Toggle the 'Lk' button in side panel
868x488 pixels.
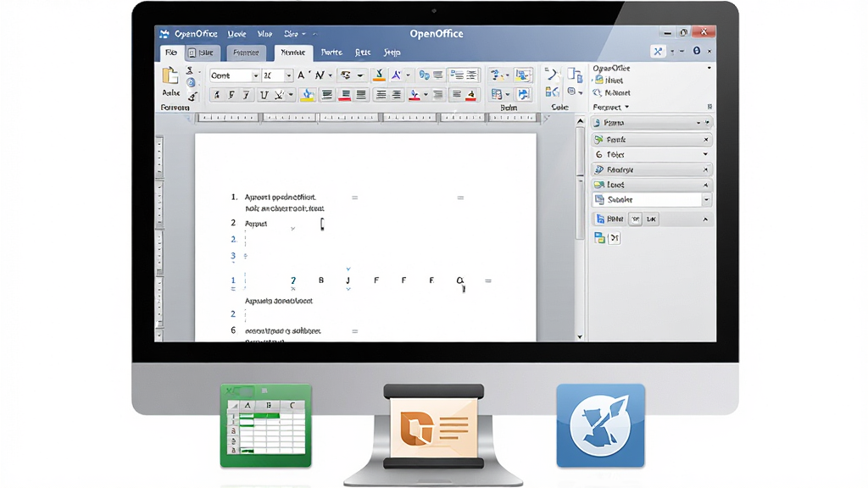click(x=651, y=219)
